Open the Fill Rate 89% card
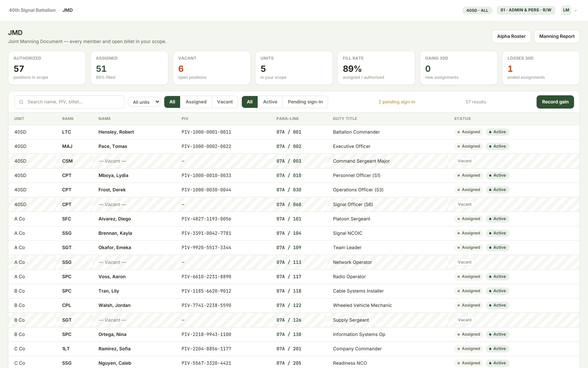Screen dimensions: 588x368 click(x=376, y=68)
